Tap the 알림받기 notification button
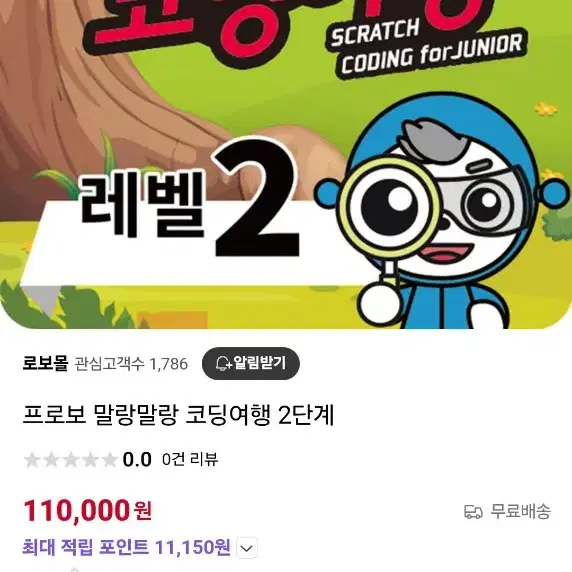 (251, 363)
